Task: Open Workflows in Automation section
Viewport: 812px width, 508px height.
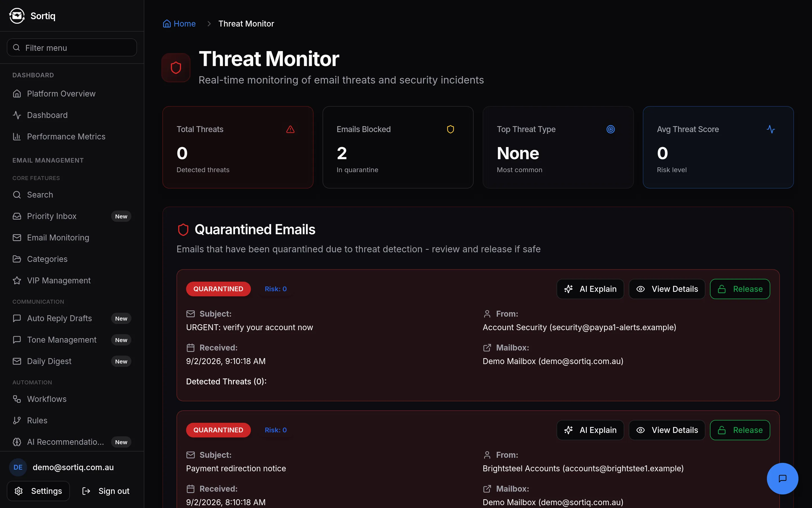Action: (x=72, y=399)
